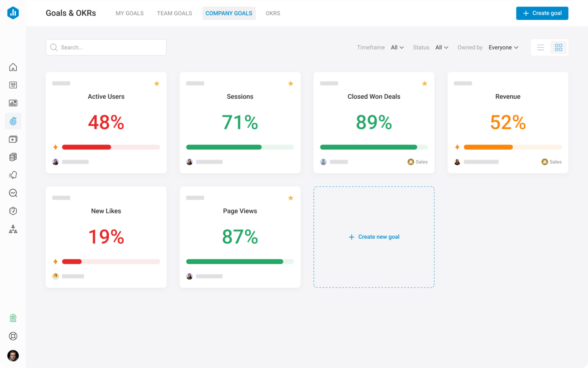Image resolution: width=588 pixels, height=368 pixels.
Task: Open the Dashboards charts icon in sidebar
Action: (13, 103)
